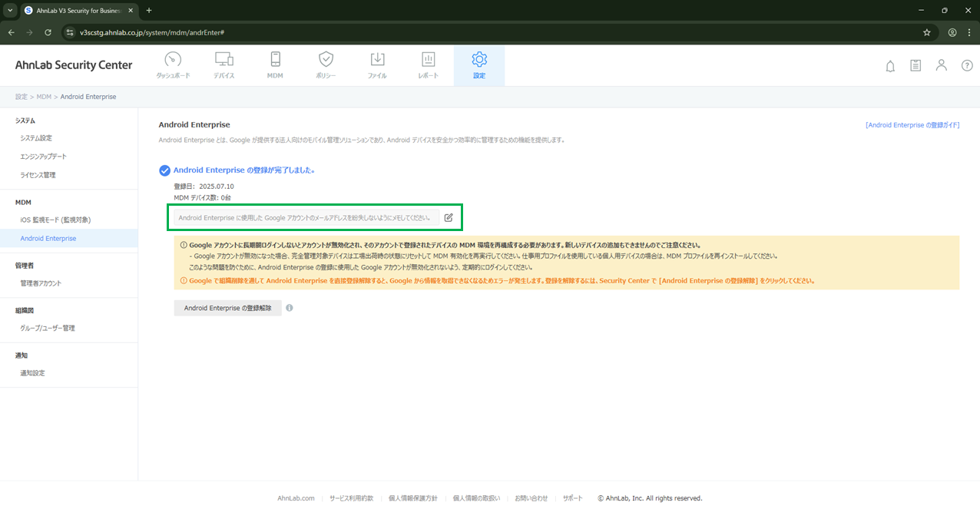Screen dimensions: 980x532
Task: Click the MDM デバイス数: 0台 text
Action: [x=203, y=198]
